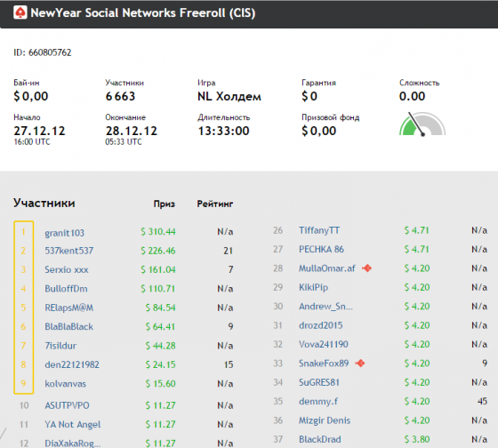Click the start date 27.12.12
Image resolution: width=498 pixels, height=448 pixels.
[x=39, y=131]
